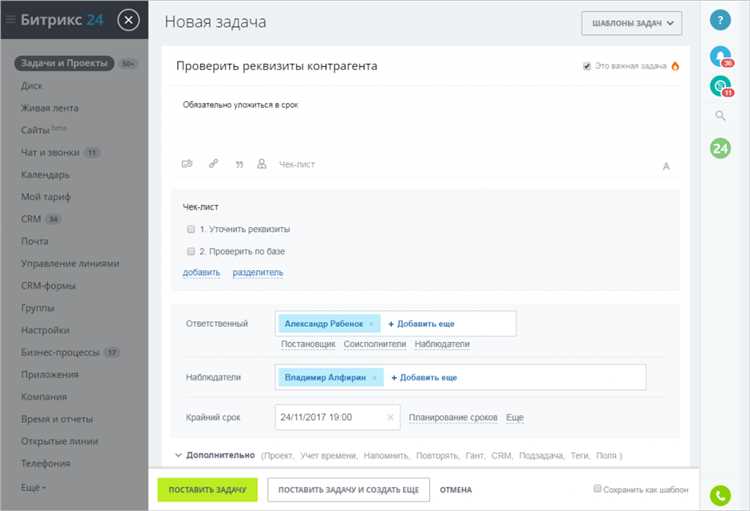This screenshot has height=511, width=750.
Task: Click the attach file icon in editor toolbar
Action: point(187,164)
